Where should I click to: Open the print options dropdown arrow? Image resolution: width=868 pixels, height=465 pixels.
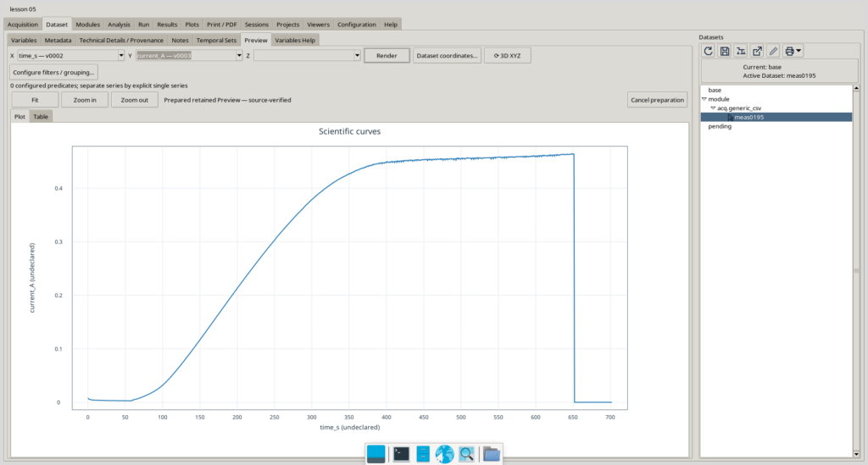click(x=798, y=51)
